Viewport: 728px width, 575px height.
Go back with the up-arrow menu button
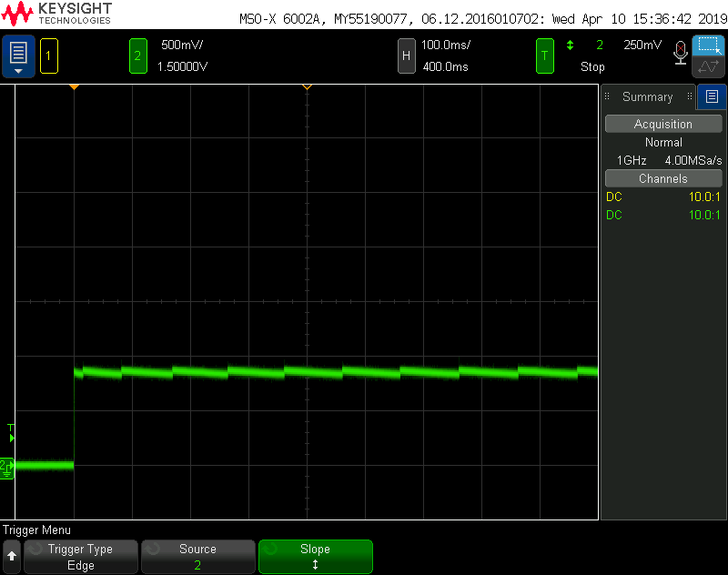tap(12, 557)
